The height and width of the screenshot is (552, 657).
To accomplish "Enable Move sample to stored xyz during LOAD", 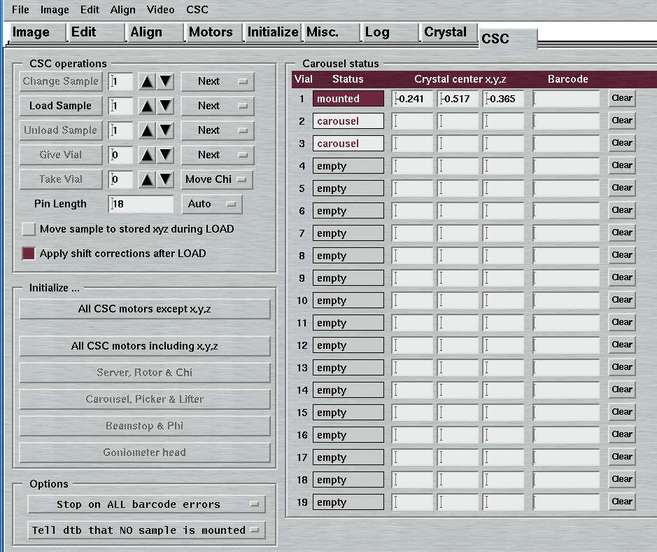I will point(28,229).
